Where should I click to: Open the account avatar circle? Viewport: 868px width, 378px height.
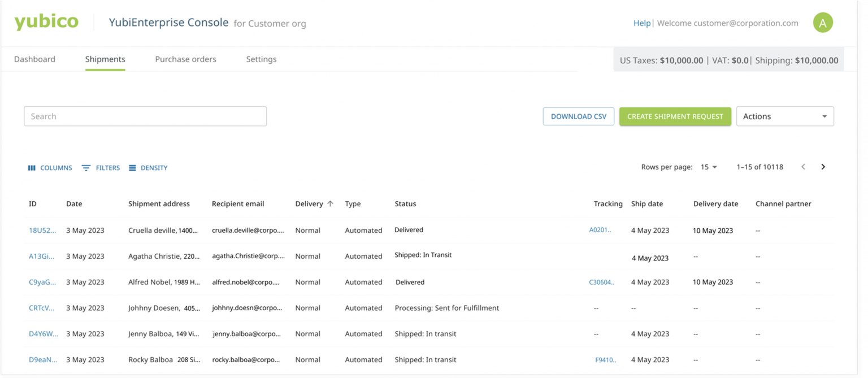tap(823, 23)
